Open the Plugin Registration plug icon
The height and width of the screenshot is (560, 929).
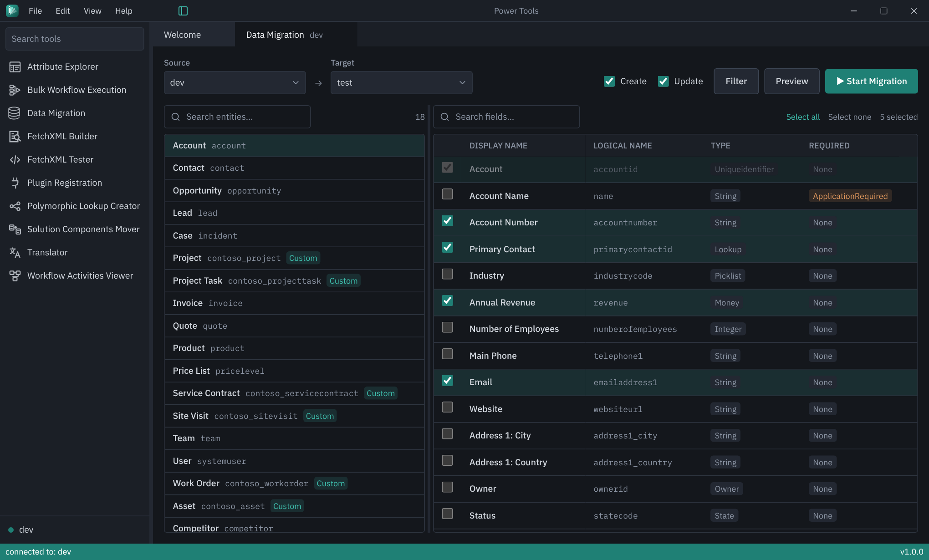[x=15, y=183]
